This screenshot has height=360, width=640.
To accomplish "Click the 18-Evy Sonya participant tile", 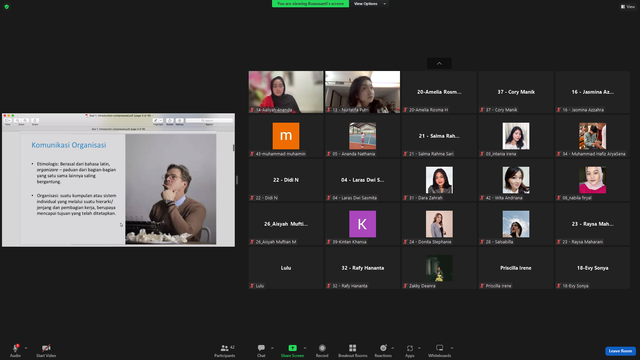I will [593, 268].
